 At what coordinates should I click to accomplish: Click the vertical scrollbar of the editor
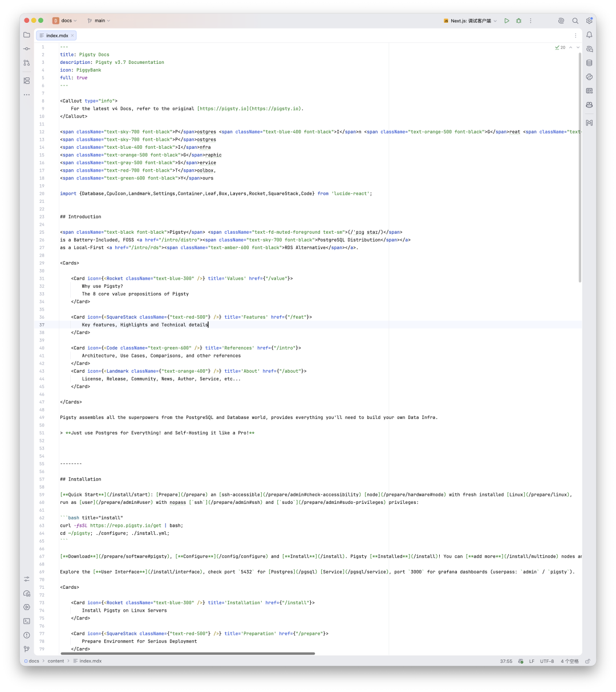[580, 168]
